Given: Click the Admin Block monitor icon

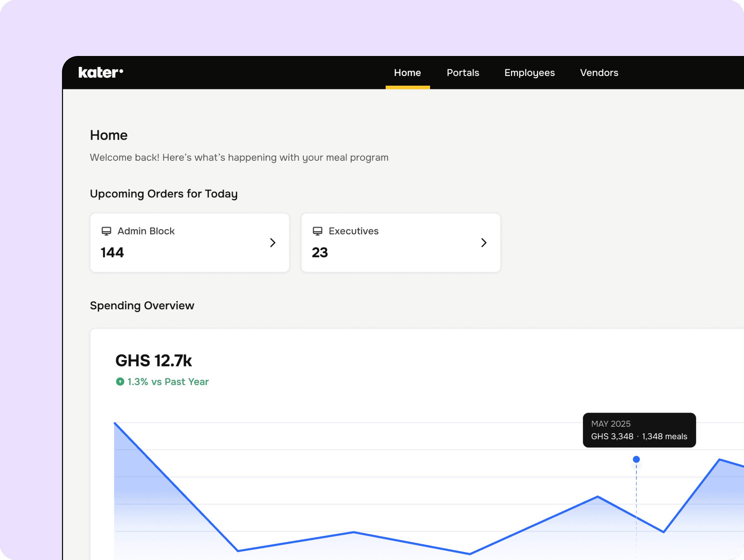Looking at the screenshot, I should [106, 231].
